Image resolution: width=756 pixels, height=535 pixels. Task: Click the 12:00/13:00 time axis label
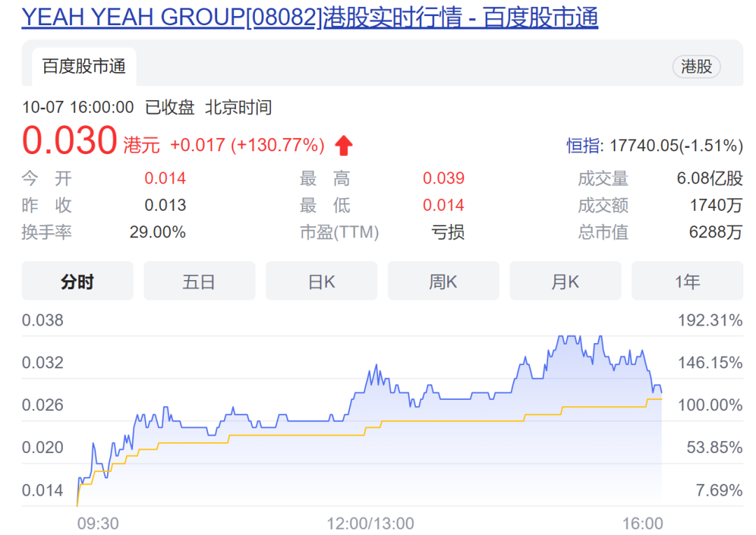point(370,524)
